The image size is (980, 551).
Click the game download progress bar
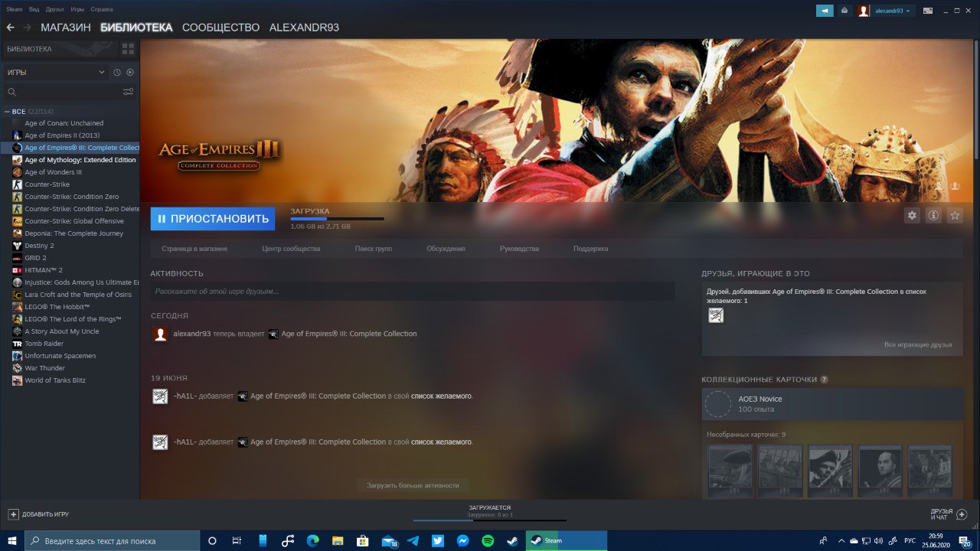[x=337, y=219]
